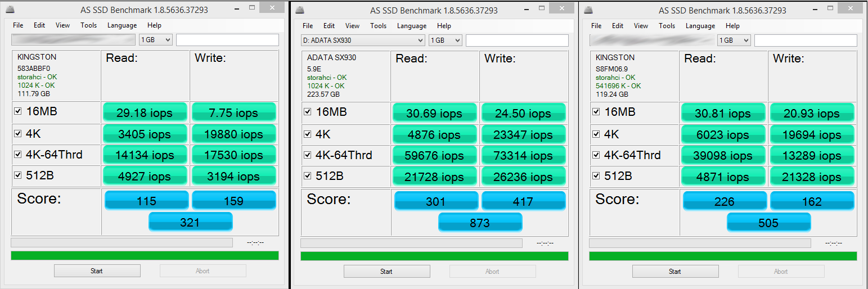Disable 4K test in the ADATA SX930 window

(x=308, y=134)
